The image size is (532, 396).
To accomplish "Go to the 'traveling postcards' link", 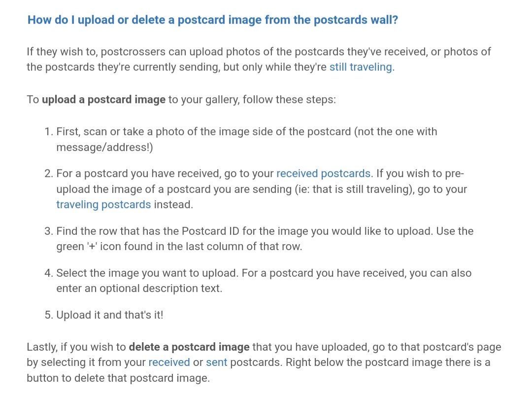I will [103, 205].
